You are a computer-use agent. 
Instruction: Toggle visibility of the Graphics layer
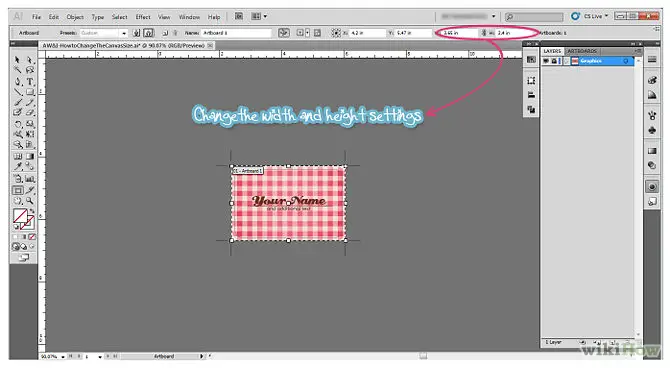[x=546, y=61]
